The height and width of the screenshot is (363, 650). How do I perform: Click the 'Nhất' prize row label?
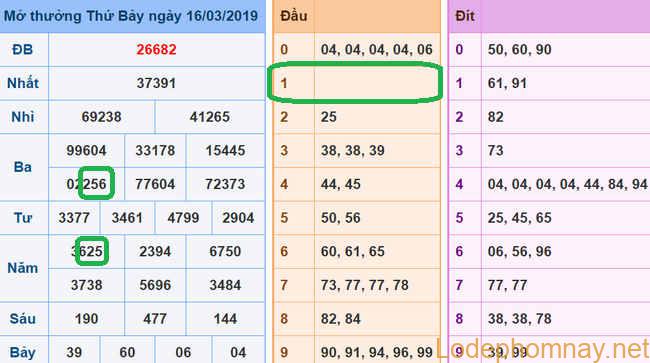(23, 83)
